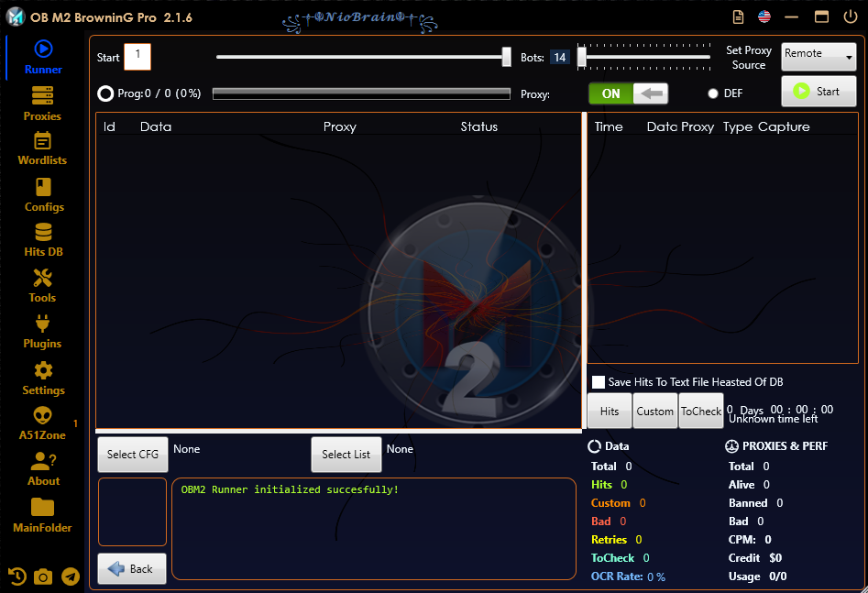Open the Tools section
Viewport: 868px width, 593px height.
tap(43, 286)
